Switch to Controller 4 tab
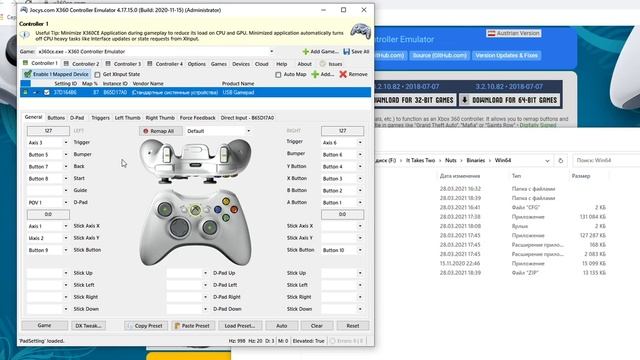Screen dimensions: 640x360 (x=165, y=64)
